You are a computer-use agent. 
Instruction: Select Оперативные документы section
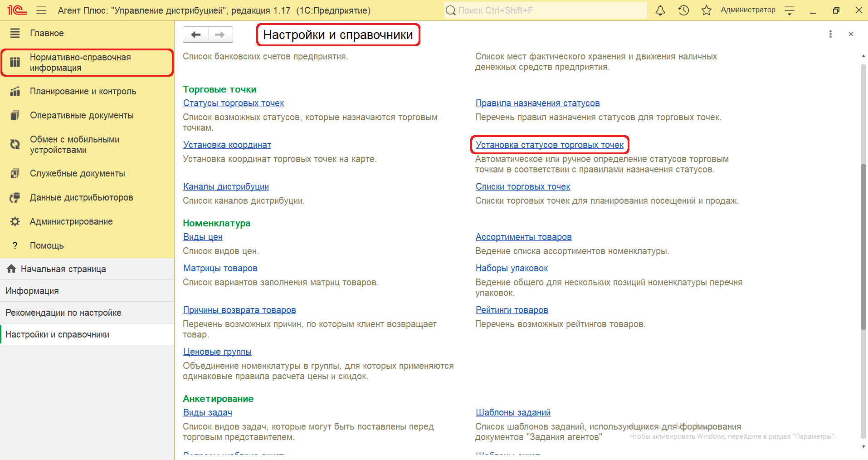click(x=82, y=115)
